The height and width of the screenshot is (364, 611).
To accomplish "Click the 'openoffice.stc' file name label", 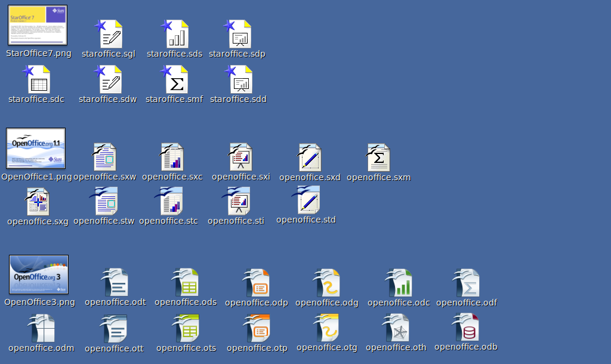I will point(169,221).
